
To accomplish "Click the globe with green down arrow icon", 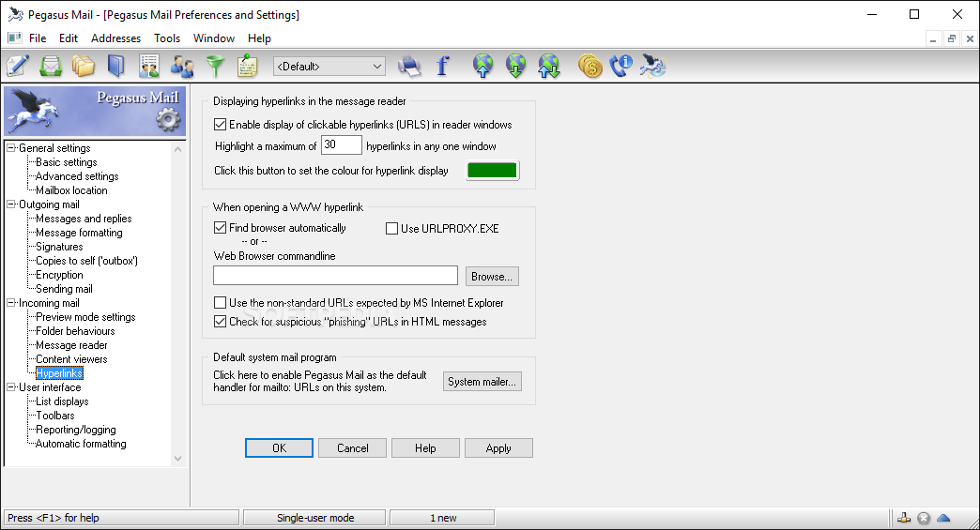I will pyautogui.click(x=515, y=66).
